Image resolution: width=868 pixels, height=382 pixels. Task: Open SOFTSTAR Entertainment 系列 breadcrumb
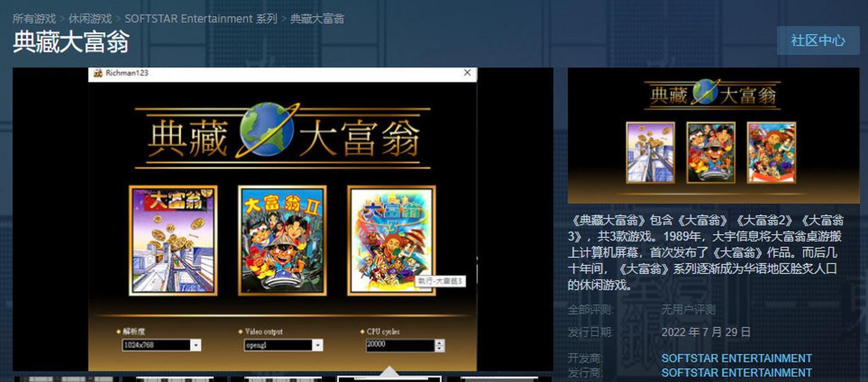[201, 19]
